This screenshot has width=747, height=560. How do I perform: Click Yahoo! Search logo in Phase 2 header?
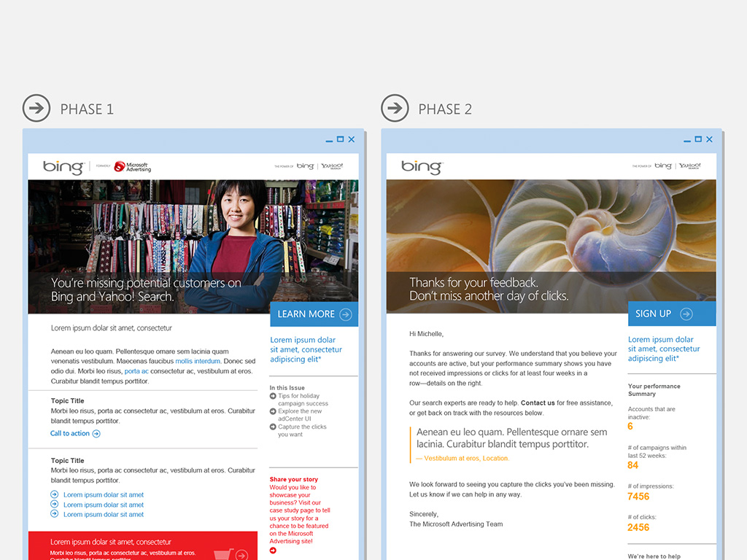point(689,166)
